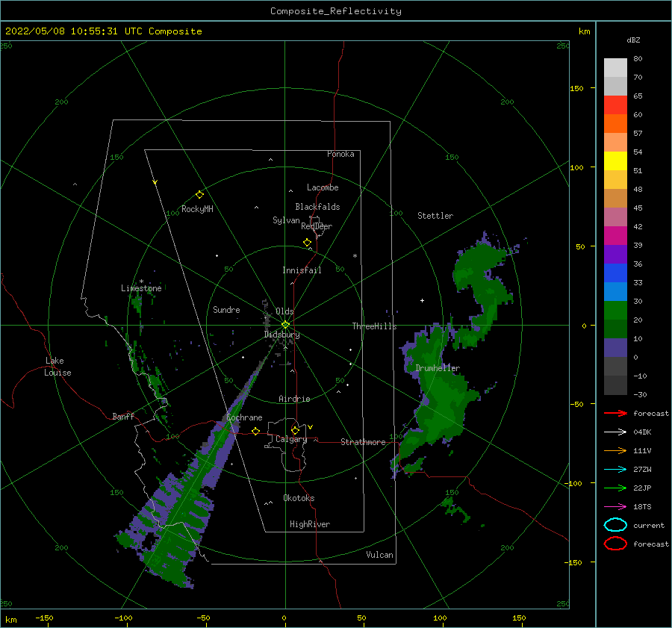Image resolution: width=672 pixels, height=628 pixels.
Task: Click the Lake Louise label
Action: [x=57, y=367]
